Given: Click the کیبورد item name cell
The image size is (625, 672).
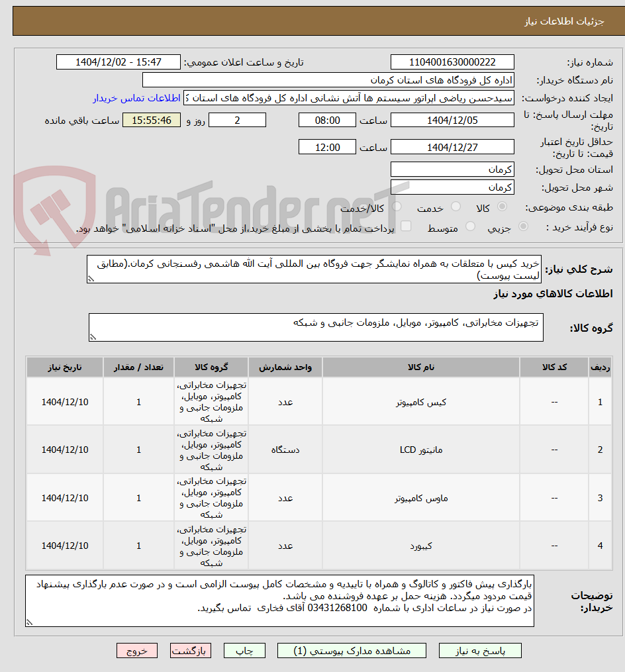Looking at the screenshot, I should pos(421,546).
